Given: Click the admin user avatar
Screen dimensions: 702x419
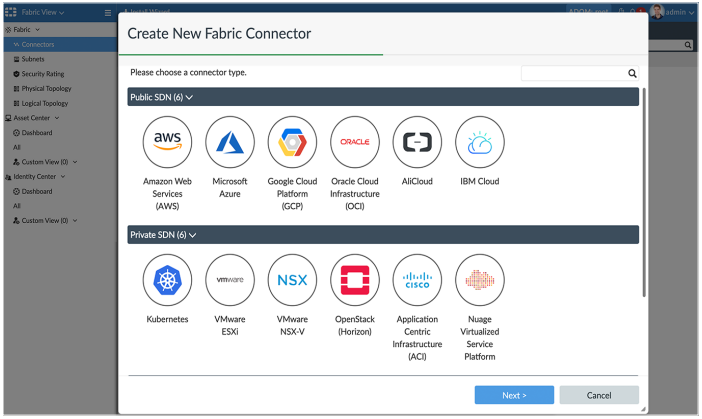Looking at the screenshot, I should pos(657,12).
